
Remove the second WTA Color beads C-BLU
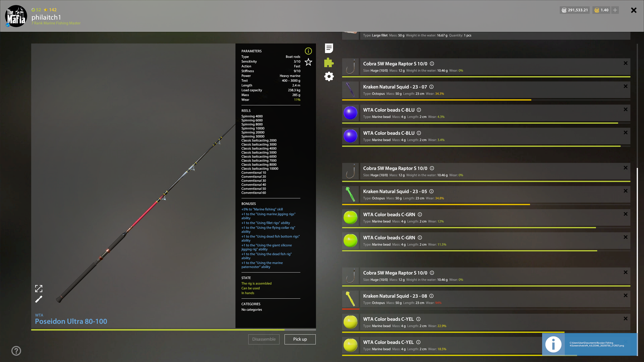pos(625,133)
